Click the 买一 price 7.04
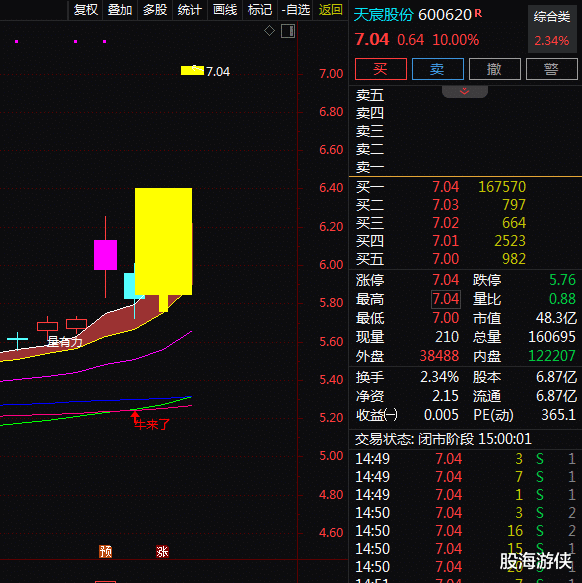Image resolution: width=582 pixels, height=583 pixels. (446, 187)
